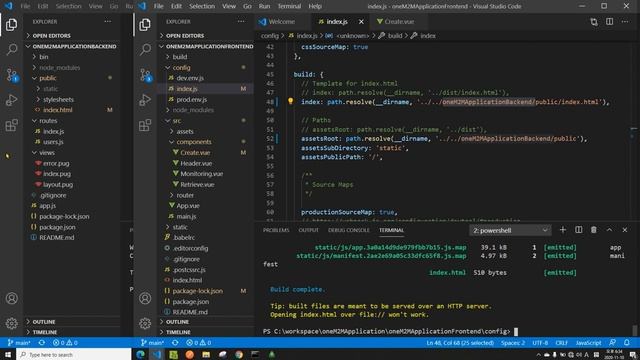Open Terminal menu in Frontend window
The image size is (640, 360).
tap(289, 6)
